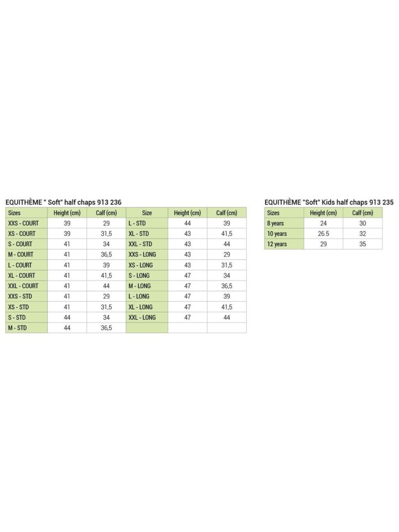
Task: Click the Size header of second column group
Action: (x=147, y=213)
